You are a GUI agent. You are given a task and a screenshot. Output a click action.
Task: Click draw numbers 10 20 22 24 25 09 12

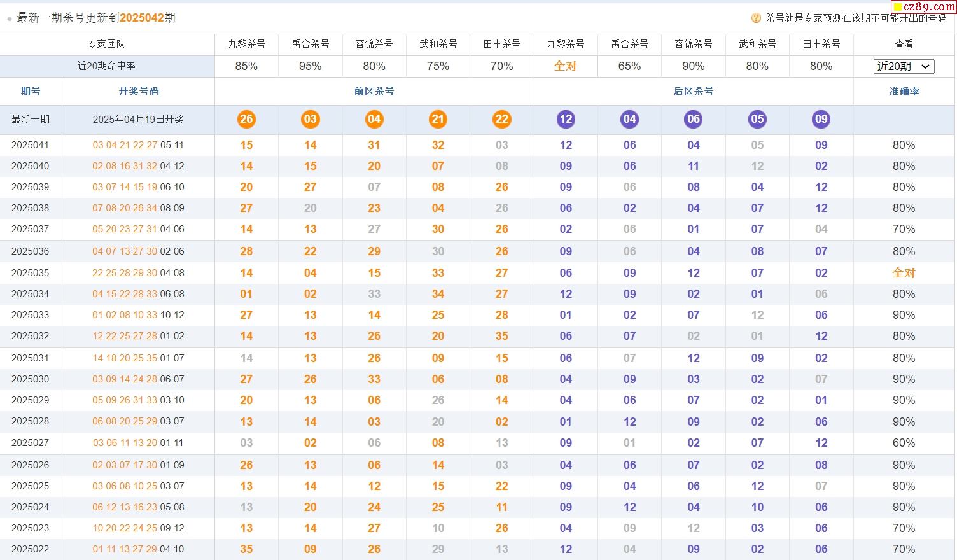pyautogui.click(x=138, y=528)
